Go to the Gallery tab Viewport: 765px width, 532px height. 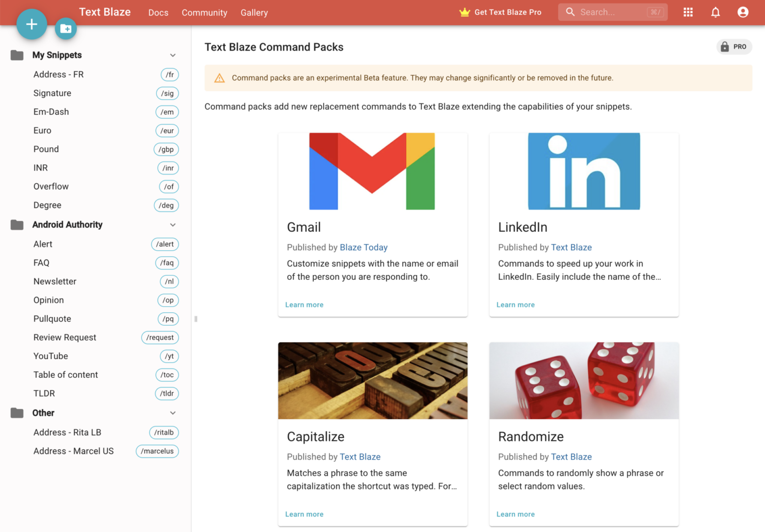pos(254,13)
